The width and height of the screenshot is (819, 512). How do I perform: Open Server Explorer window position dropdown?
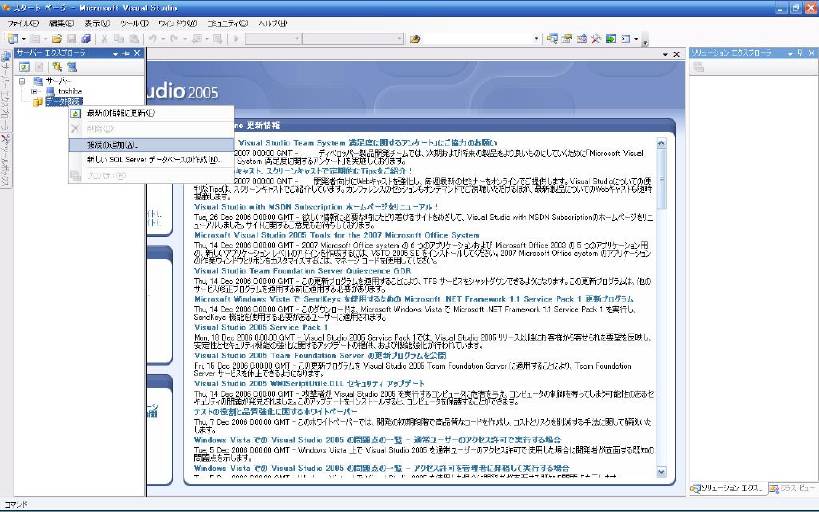click(x=115, y=53)
